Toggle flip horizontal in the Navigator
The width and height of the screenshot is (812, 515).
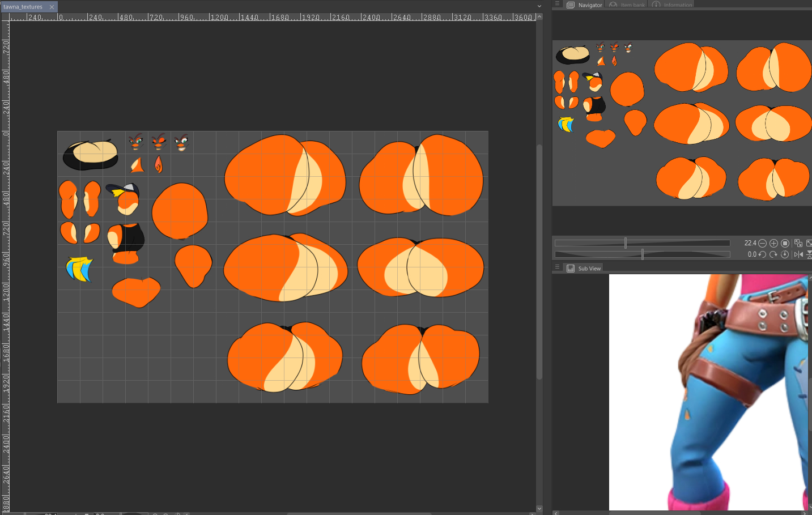(798, 254)
